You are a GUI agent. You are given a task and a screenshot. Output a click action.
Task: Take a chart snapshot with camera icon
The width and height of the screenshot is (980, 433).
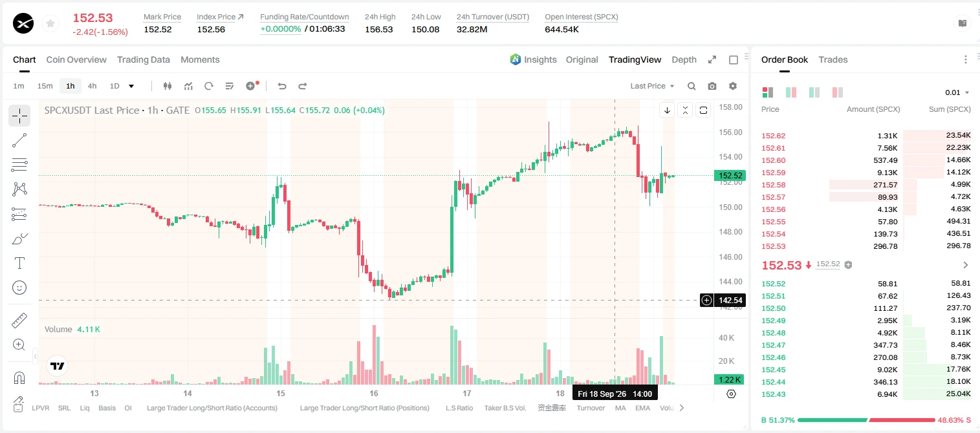(712, 86)
